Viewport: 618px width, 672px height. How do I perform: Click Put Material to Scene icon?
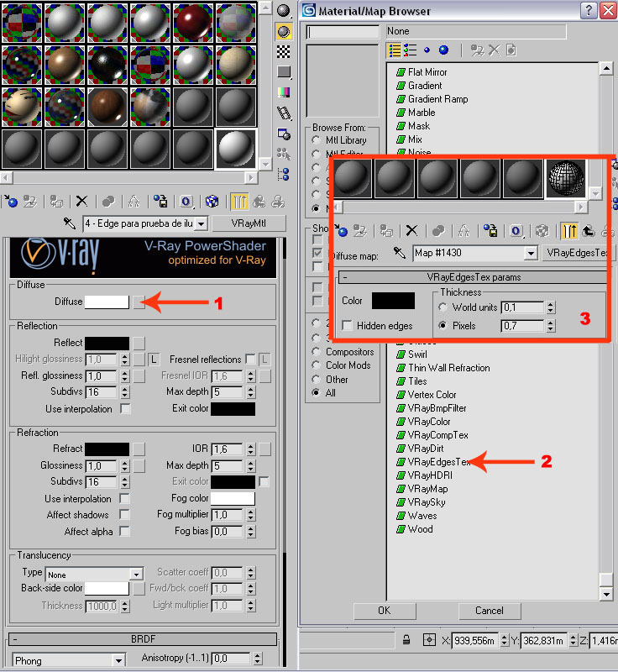pyautogui.click(x=30, y=201)
